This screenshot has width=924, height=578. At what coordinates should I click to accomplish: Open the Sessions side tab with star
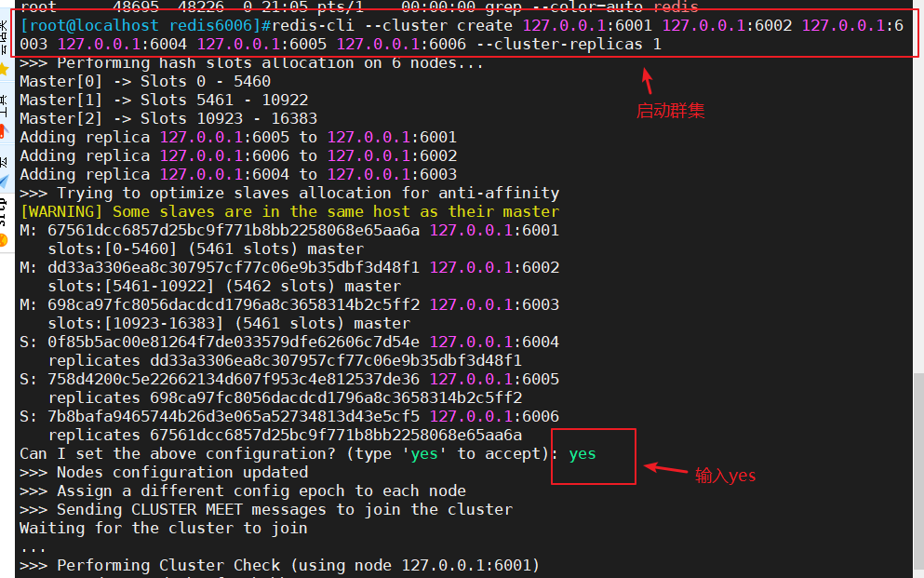tap(4, 48)
